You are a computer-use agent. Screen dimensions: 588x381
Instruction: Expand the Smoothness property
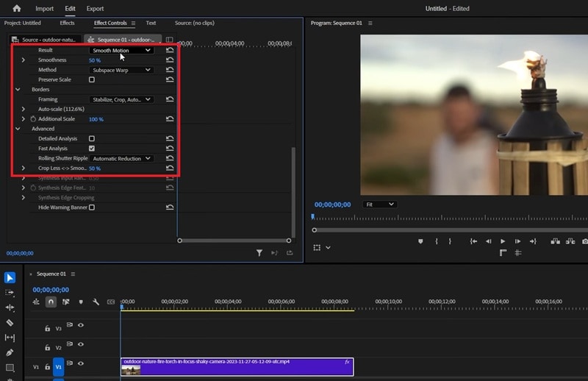point(24,60)
